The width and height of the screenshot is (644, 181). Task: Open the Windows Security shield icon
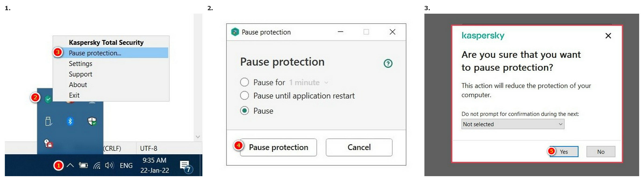point(92,121)
